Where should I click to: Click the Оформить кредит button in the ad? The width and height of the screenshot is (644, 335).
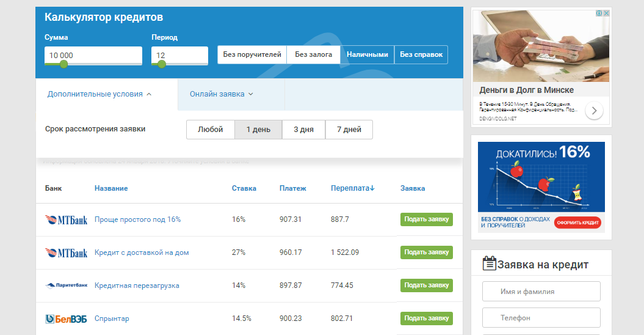577,223
